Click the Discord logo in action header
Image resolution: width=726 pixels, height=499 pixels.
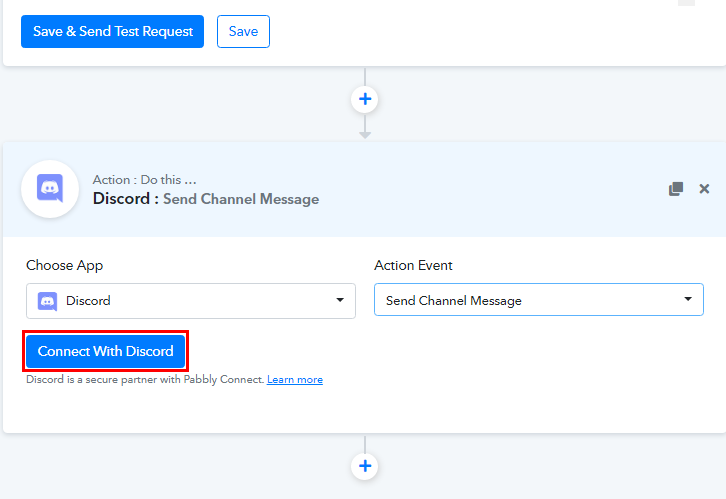(x=50, y=189)
